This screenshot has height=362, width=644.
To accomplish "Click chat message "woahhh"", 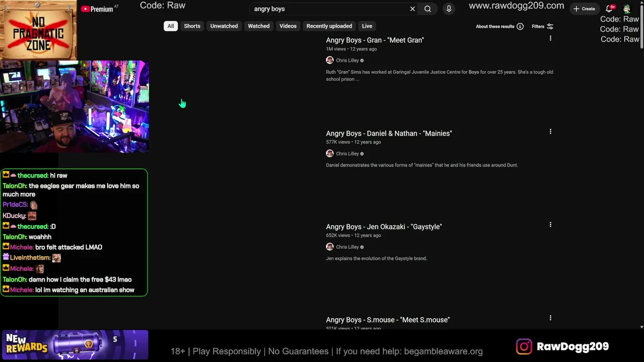I will [x=40, y=237].
